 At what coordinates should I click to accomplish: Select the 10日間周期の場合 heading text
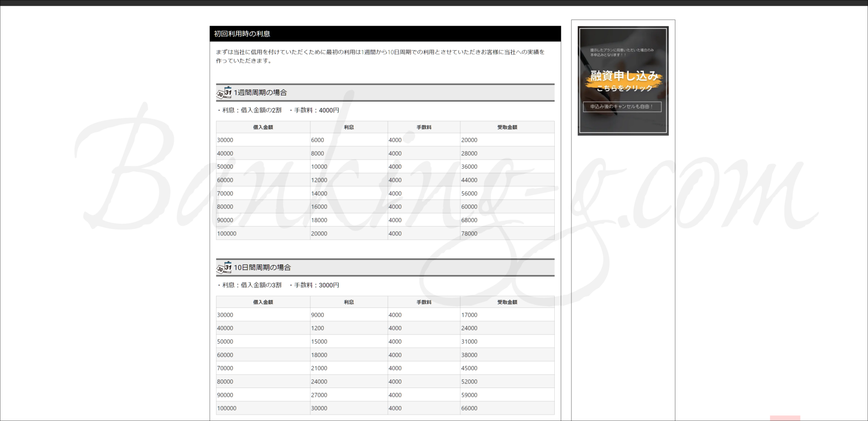tap(262, 268)
